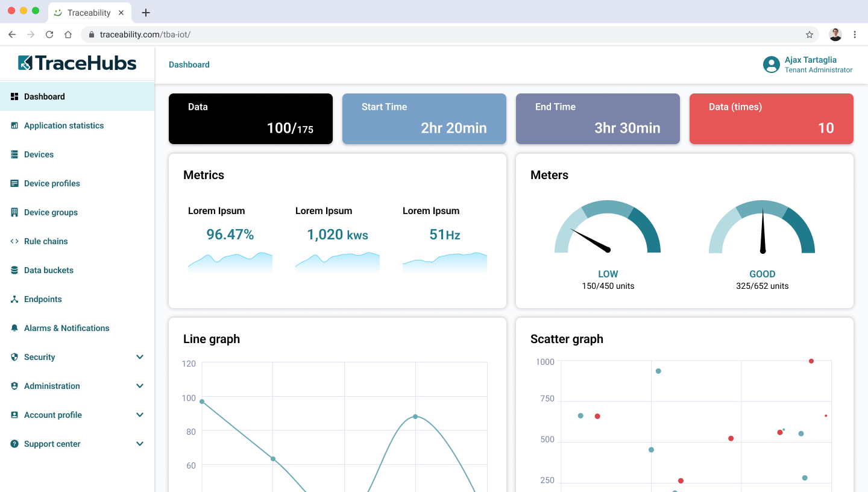
Task: Click the Application statistics chart icon
Action: (14, 125)
